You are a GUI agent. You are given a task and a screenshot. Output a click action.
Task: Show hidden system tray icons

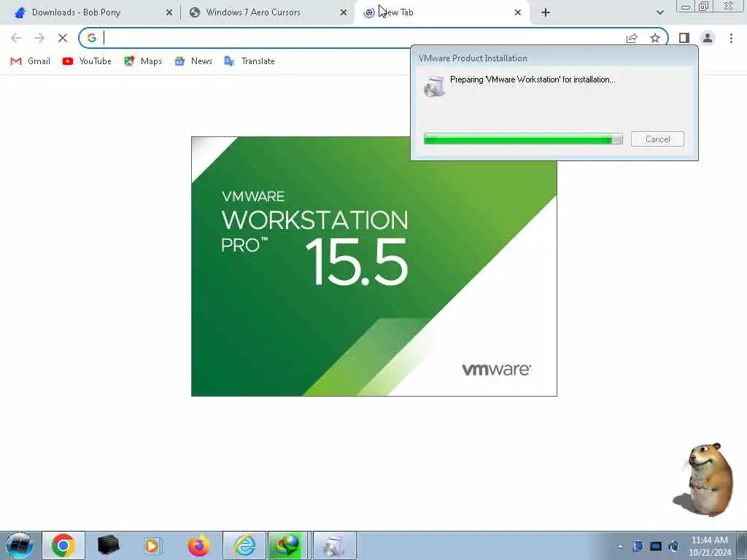tap(620, 546)
